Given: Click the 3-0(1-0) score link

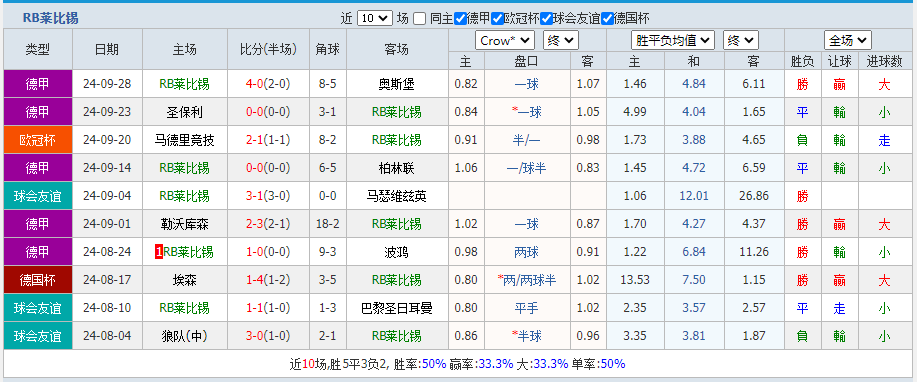Looking at the screenshot, I should (268, 336).
